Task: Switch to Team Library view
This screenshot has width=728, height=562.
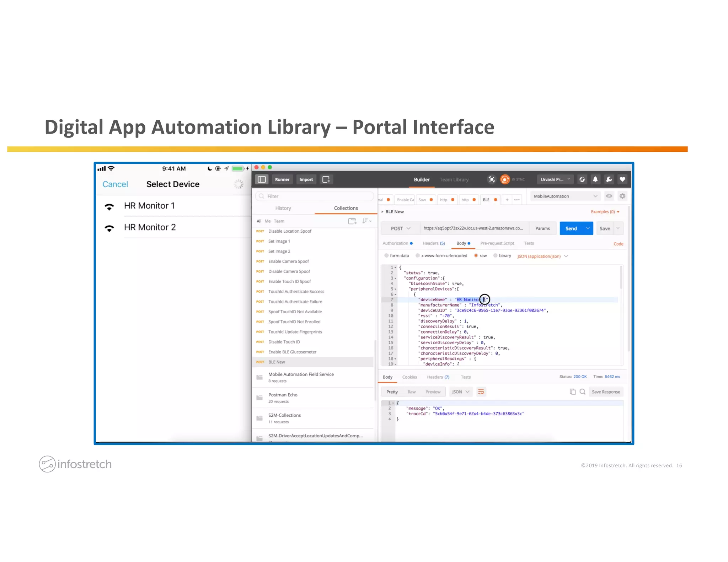Action: (454, 180)
